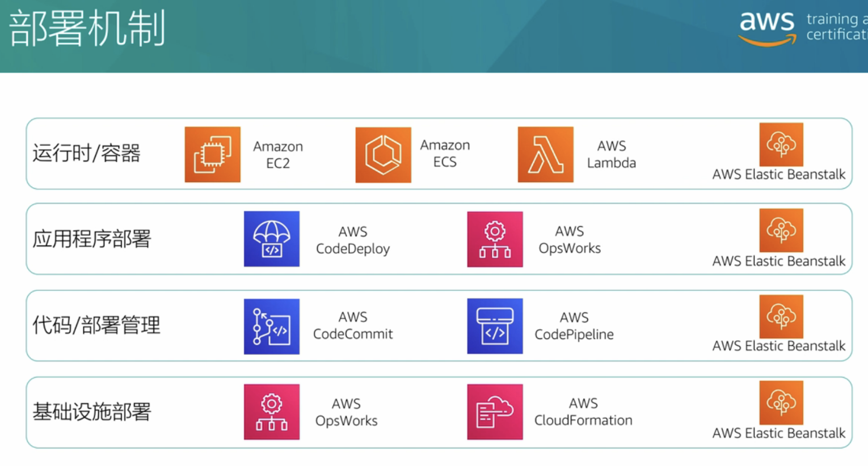868x466 pixels.
Task: Click the 基础设施部署 row label
Action: coord(92,412)
